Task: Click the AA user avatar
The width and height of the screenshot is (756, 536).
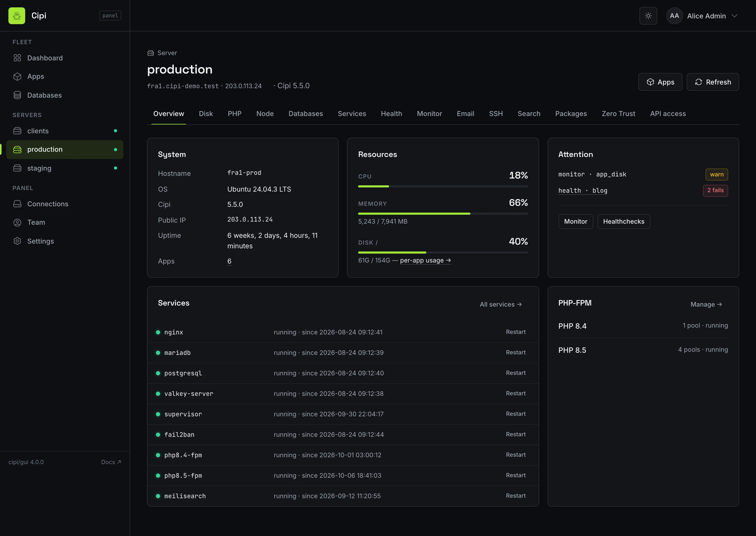Action: tap(674, 16)
